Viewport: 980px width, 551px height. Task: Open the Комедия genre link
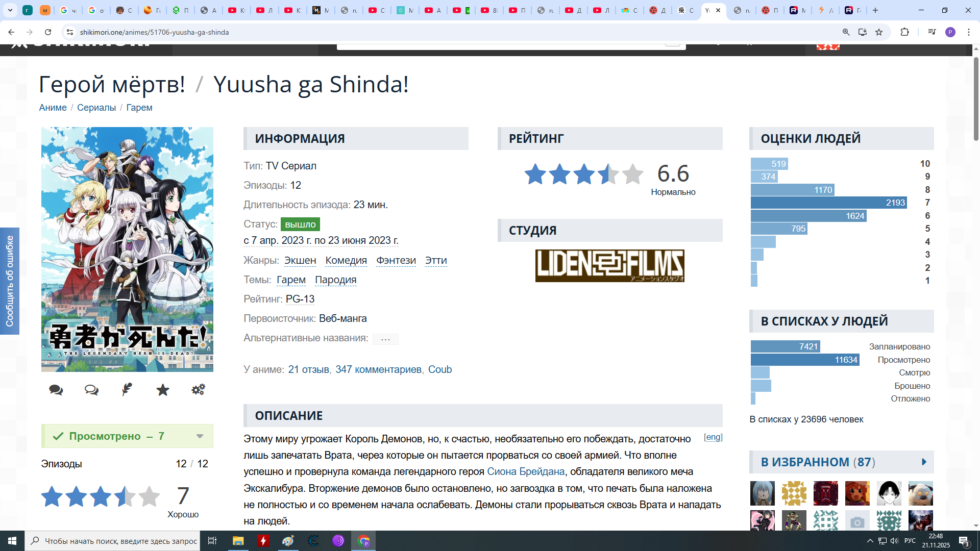pyautogui.click(x=346, y=261)
